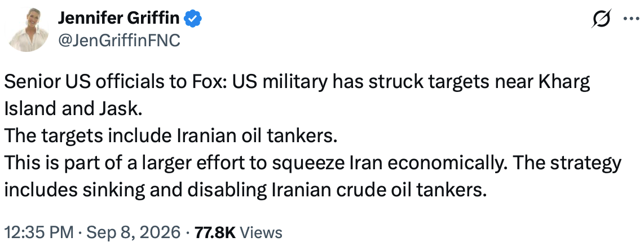Screen dimensions: 644x246
Task: Click the line starting includes sinking
Action: [246, 190]
